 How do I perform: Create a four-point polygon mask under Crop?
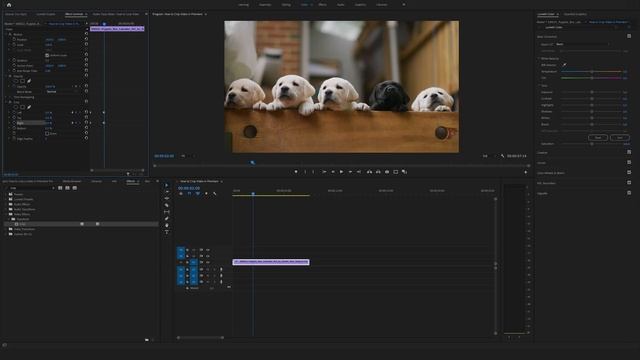pyautogui.click(x=22, y=107)
